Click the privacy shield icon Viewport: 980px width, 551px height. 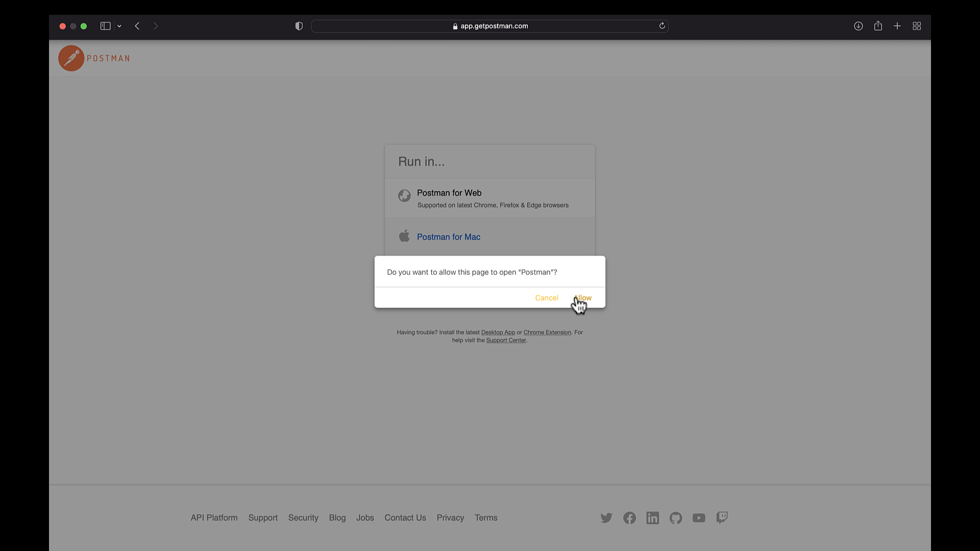coord(299,26)
